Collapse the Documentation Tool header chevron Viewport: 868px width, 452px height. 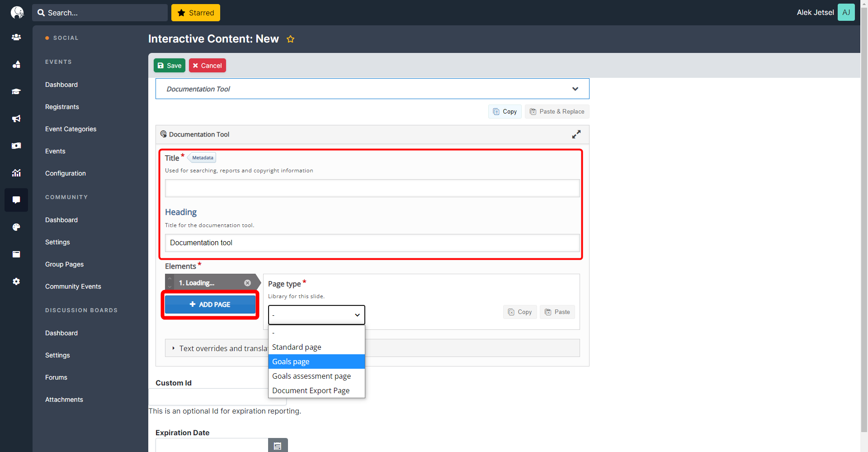click(576, 89)
